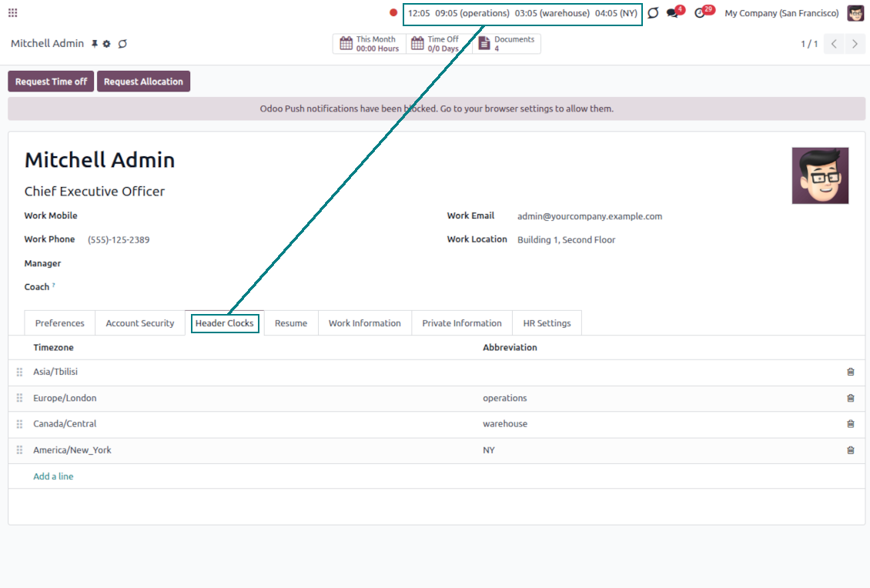Switch to the Account Security tab
This screenshot has width=870, height=588.
click(140, 322)
